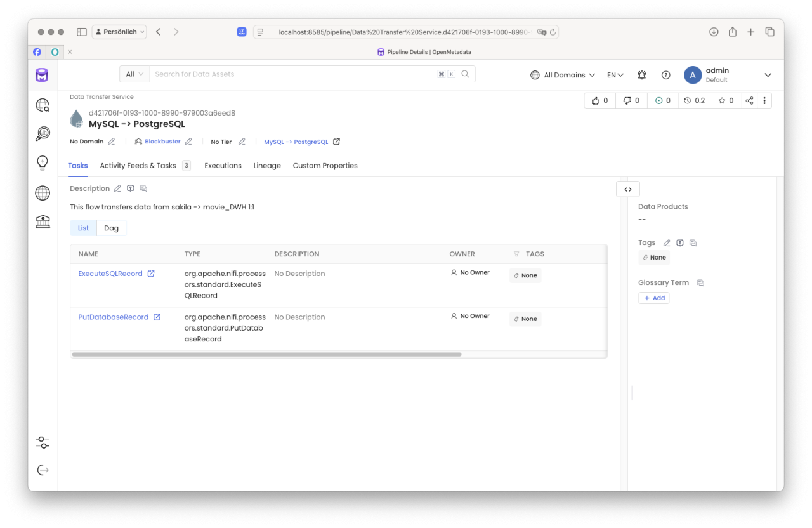Open the notifications bell
Screen dimensions: 812x528
tap(642, 75)
